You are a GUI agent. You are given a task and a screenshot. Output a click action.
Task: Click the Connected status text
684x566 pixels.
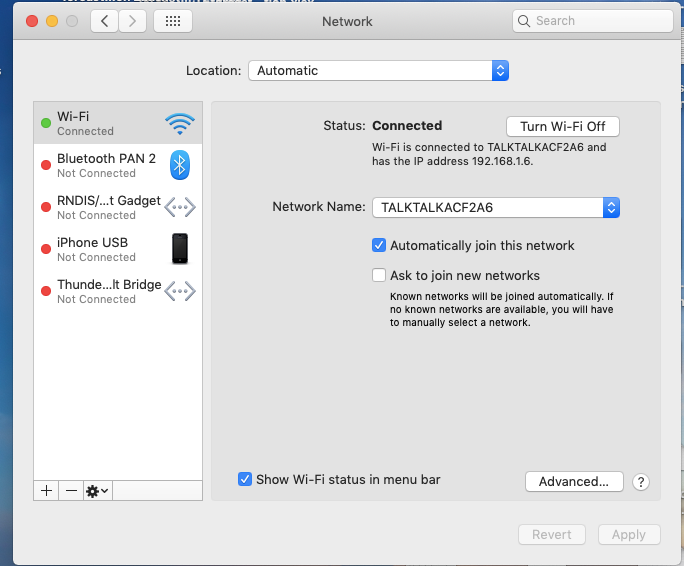pyautogui.click(x=407, y=126)
